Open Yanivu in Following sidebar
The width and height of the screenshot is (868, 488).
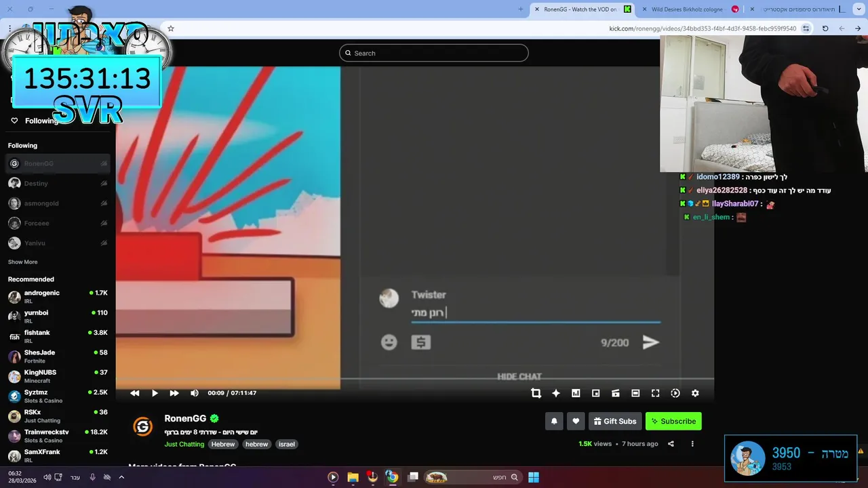tap(58, 243)
